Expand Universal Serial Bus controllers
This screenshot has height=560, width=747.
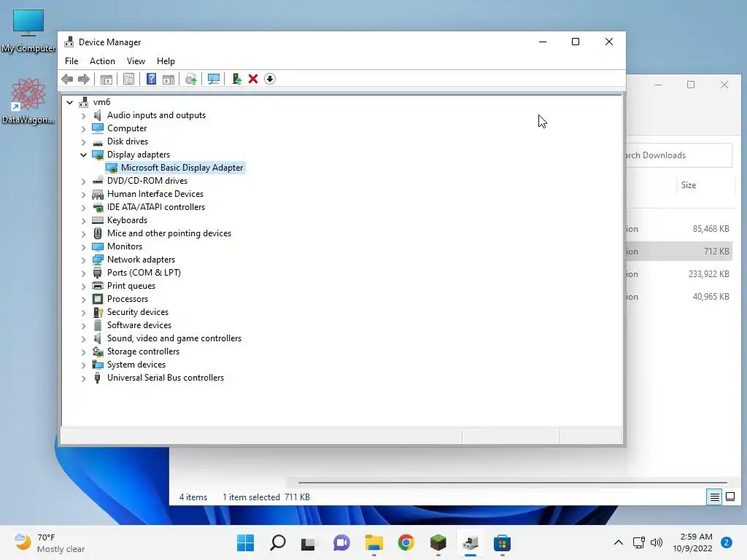coord(83,378)
